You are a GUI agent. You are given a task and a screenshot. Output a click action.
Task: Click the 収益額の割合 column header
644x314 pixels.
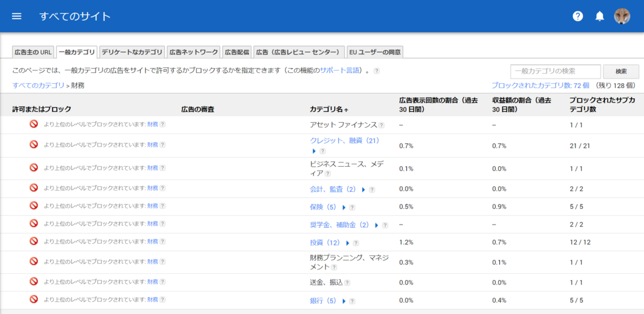tap(521, 105)
